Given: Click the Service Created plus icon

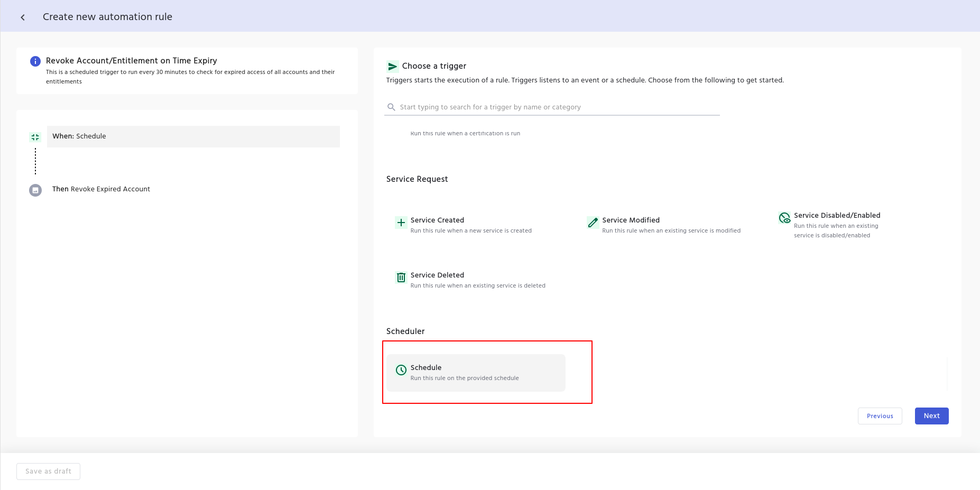Looking at the screenshot, I should click(401, 223).
